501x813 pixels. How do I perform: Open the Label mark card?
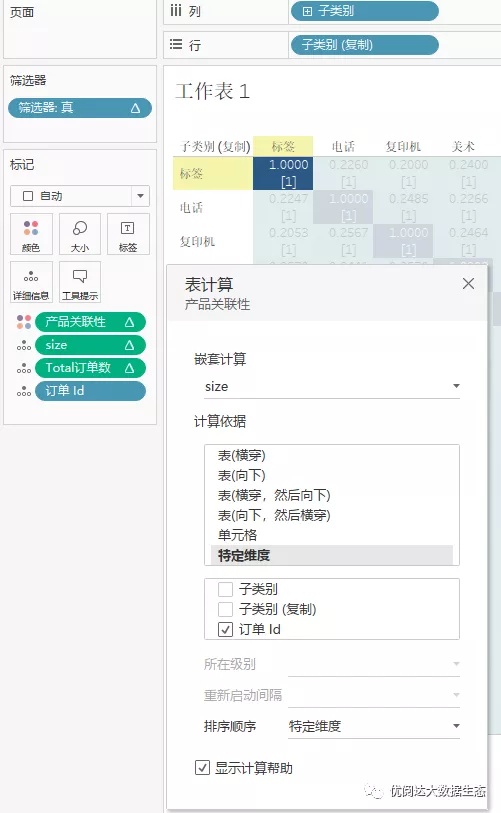coord(128,234)
